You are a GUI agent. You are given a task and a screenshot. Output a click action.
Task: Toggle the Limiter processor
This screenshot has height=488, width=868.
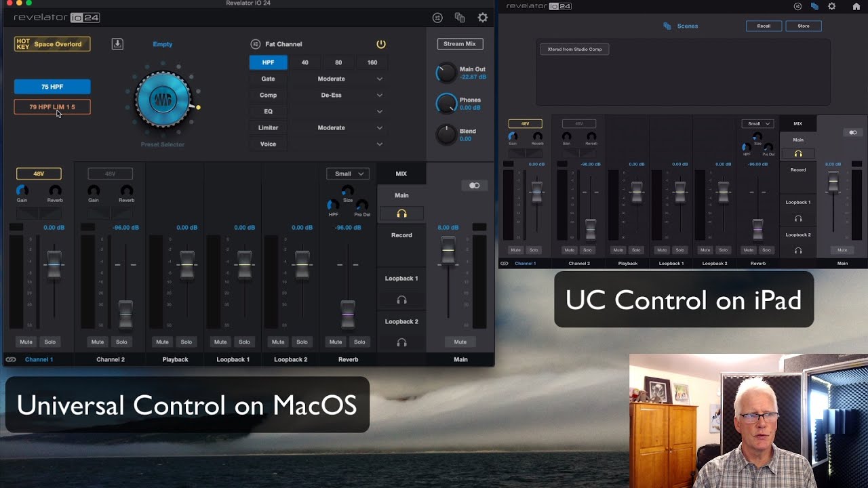click(x=269, y=127)
